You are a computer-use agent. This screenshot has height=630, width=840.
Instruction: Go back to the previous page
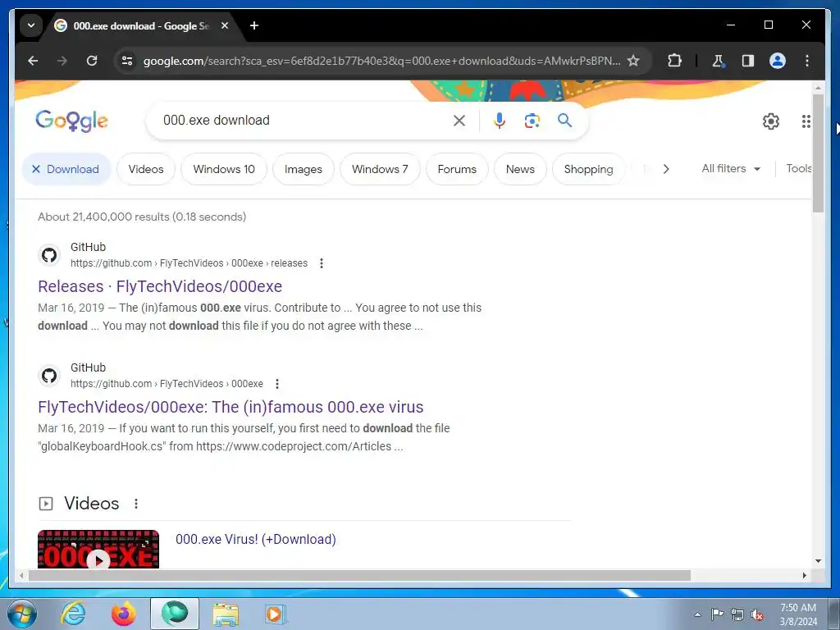(33, 61)
